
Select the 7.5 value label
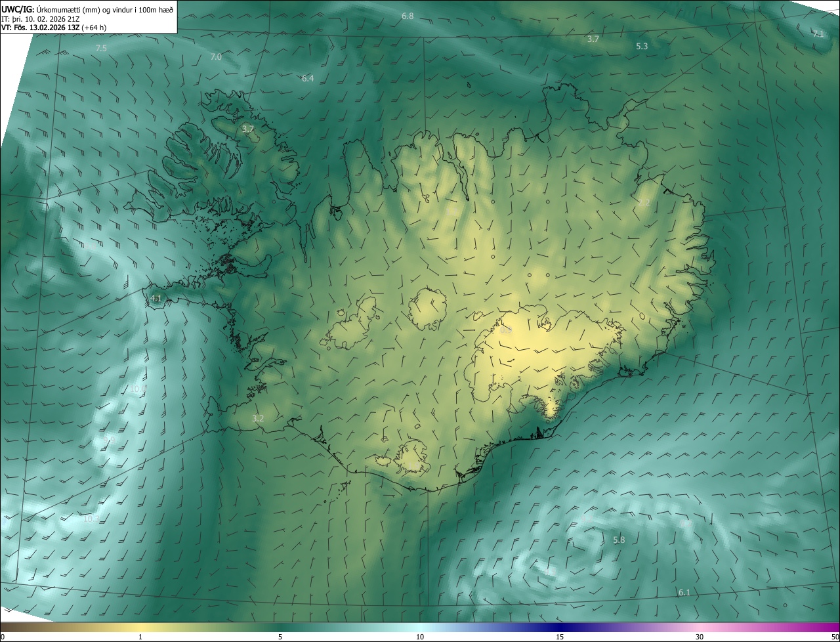tap(101, 49)
